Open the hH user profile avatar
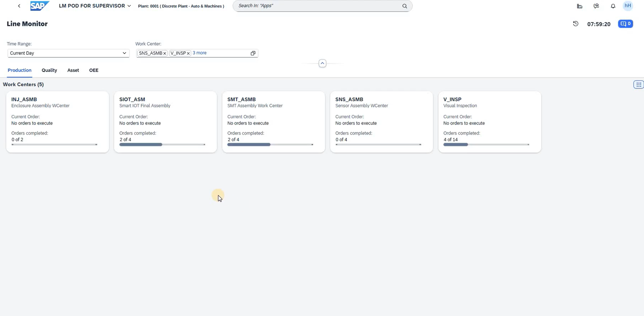 pyautogui.click(x=628, y=6)
